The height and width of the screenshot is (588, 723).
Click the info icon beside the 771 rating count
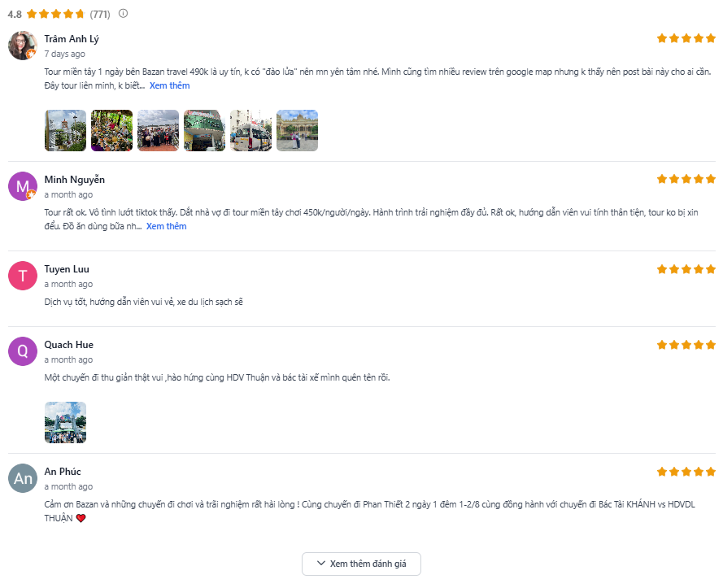[x=123, y=13]
